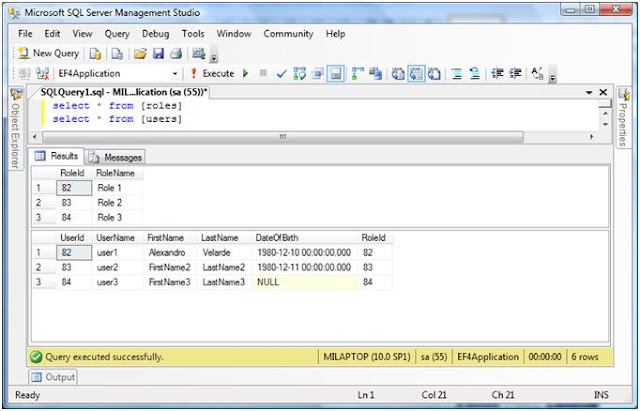
Task: Open the Edit menu
Action: [x=52, y=33]
